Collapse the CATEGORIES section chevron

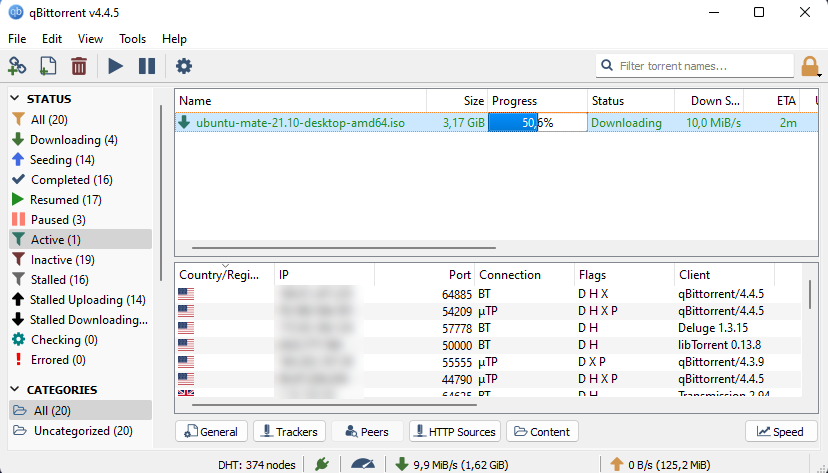point(15,390)
